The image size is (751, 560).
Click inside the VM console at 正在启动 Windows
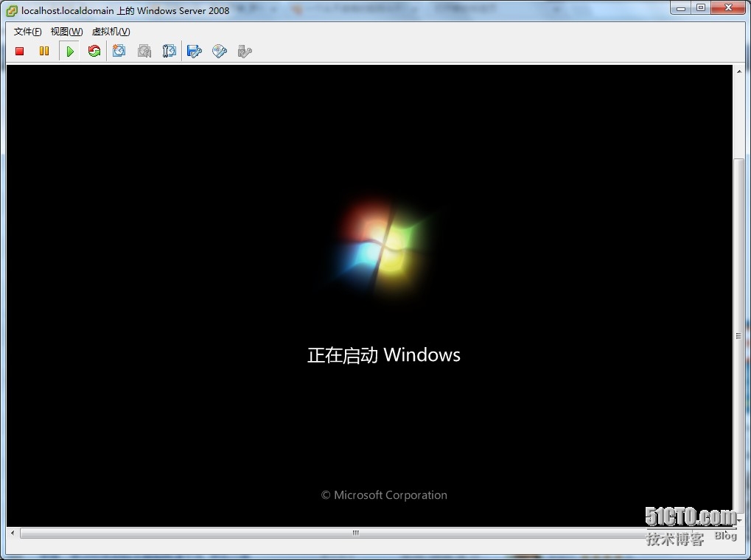[384, 355]
